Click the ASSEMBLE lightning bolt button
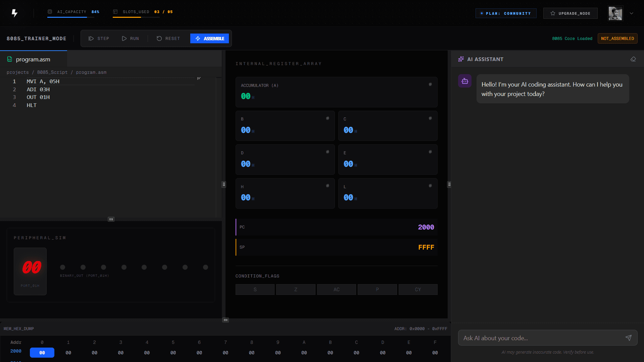 click(198, 38)
